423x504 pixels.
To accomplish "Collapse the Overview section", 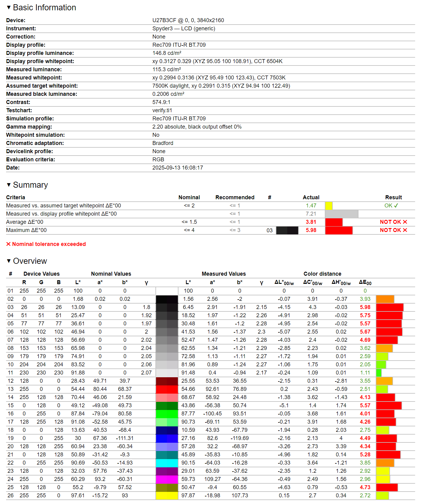I will 9,261.
